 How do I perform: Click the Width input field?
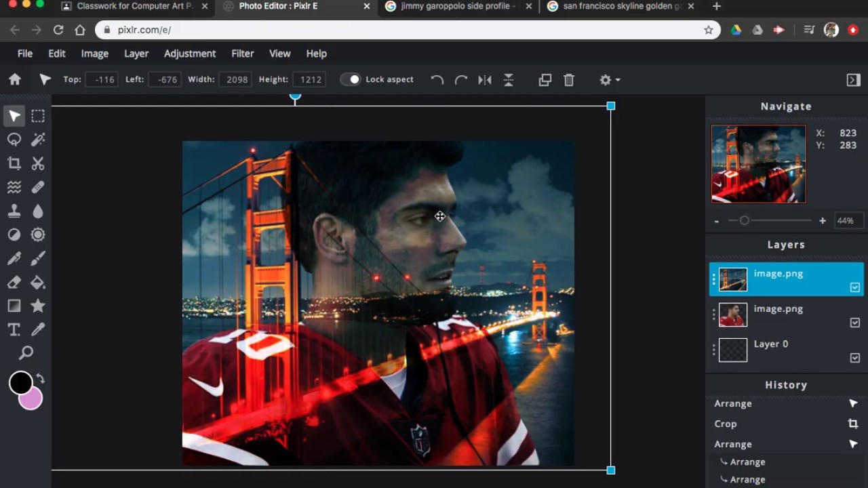pyautogui.click(x=236, y=79)
